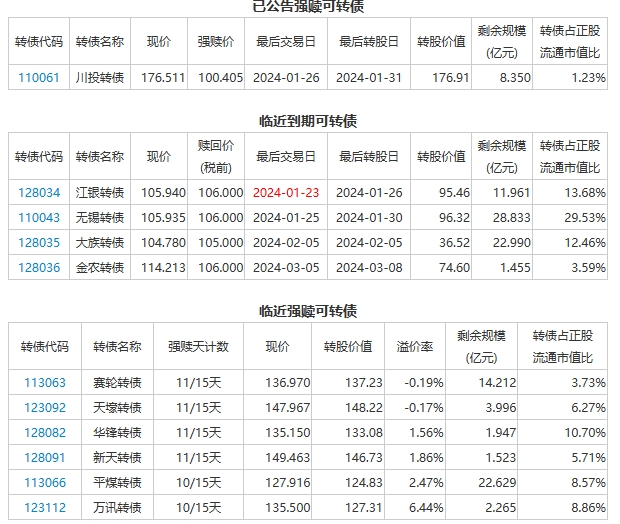Click column header 强赎天计数
Image resolution: width=620 pixels, height=524 pixels.
(x=198, y=347)
